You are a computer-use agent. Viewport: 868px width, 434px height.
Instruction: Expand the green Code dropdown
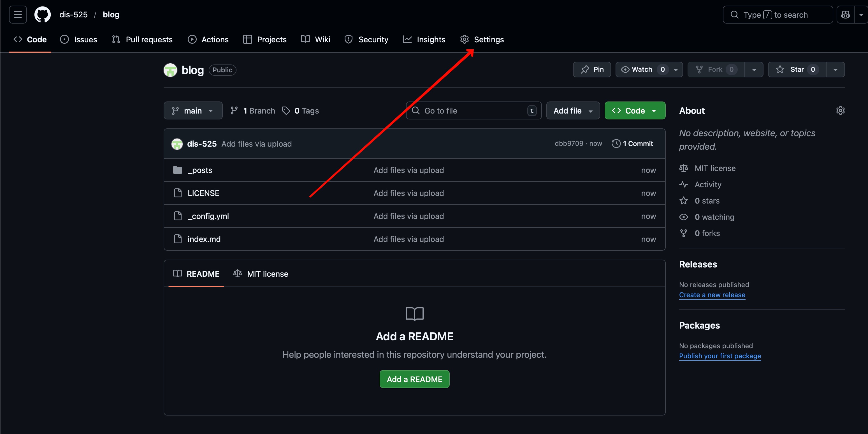coord(635,111)
